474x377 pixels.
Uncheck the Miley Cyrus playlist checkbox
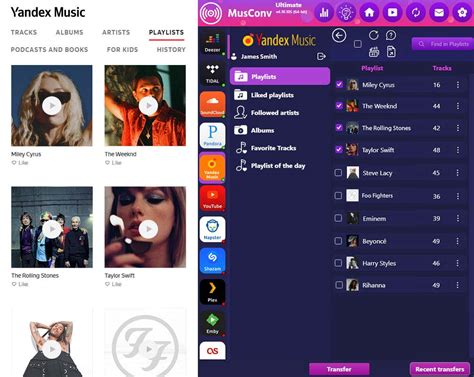pos(339,84)
